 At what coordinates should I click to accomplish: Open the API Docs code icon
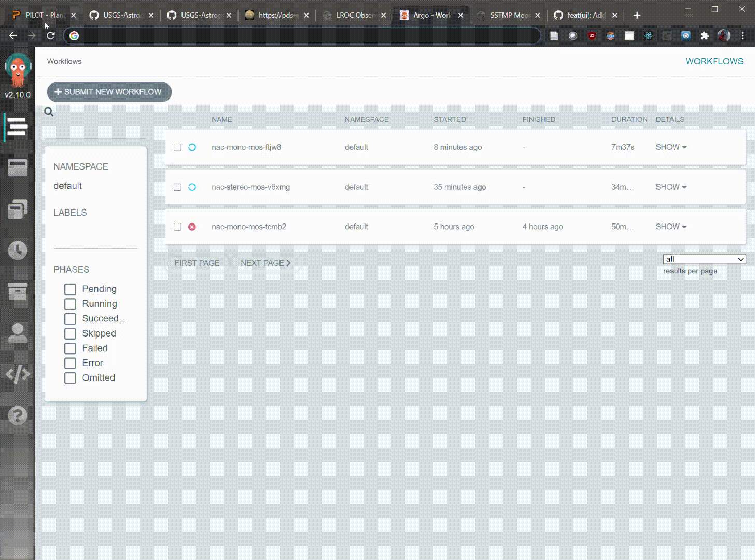pos(18,374)
